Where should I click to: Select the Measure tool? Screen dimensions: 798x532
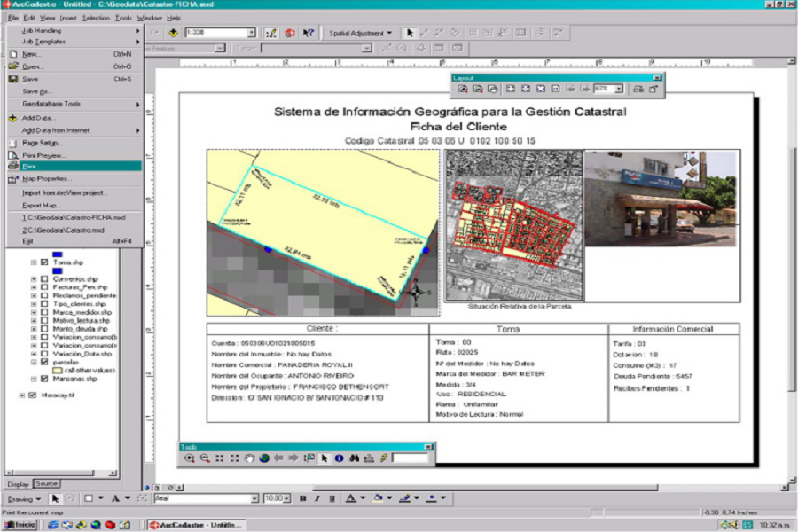click(x=369, y=458)
